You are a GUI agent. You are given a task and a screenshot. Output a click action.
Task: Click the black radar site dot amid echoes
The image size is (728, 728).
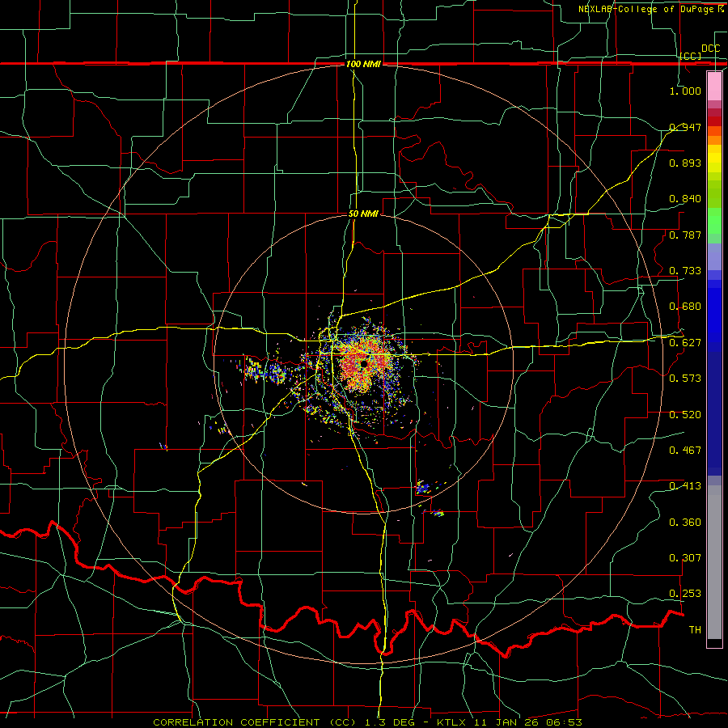click(x=364, y=365)
